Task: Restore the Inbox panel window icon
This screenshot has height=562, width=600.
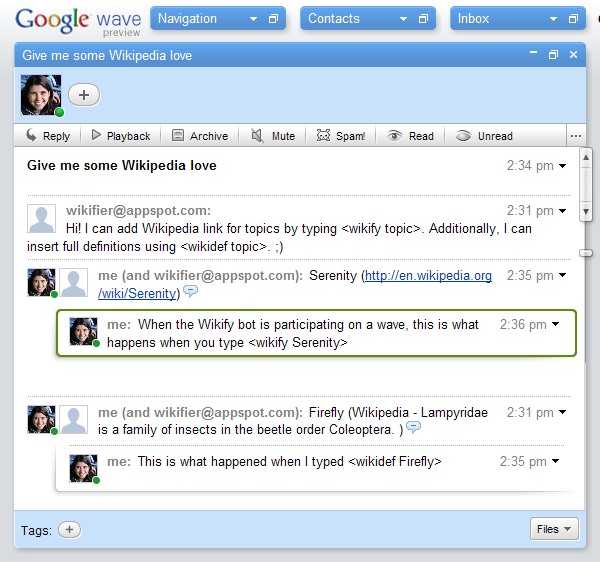Action: pyautogui.click(x=573, y=18)
